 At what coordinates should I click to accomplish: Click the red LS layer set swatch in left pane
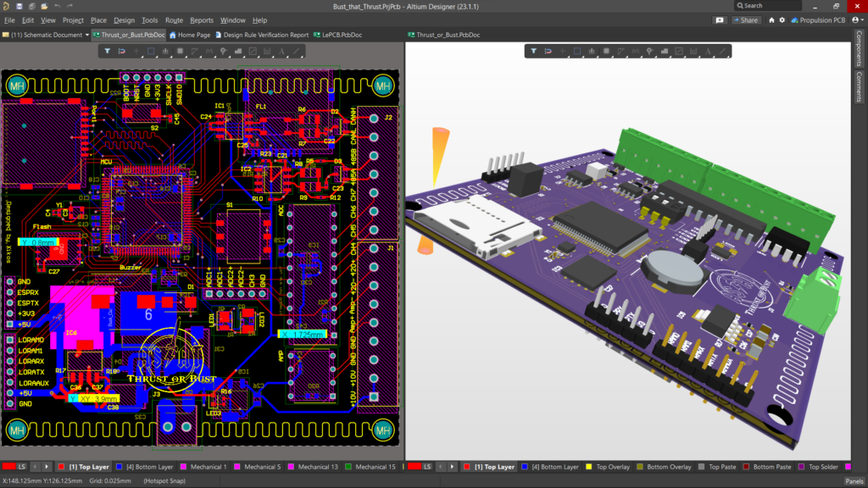click(x=9, y=467)
